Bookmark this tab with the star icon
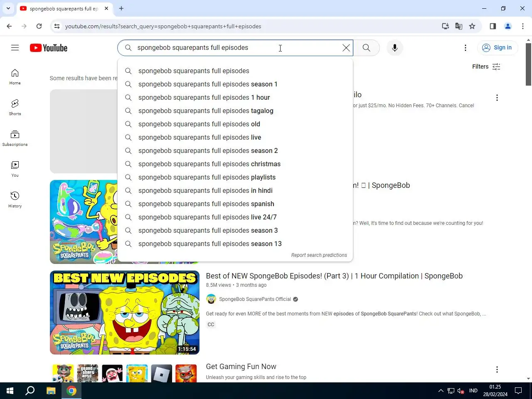The image size is (532, 399). pyautogui.click(x=472, y=26)
